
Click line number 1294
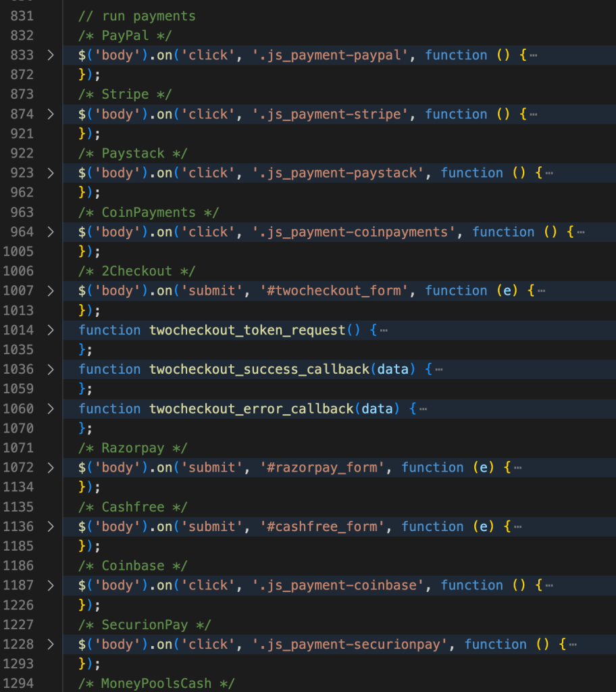18,684
